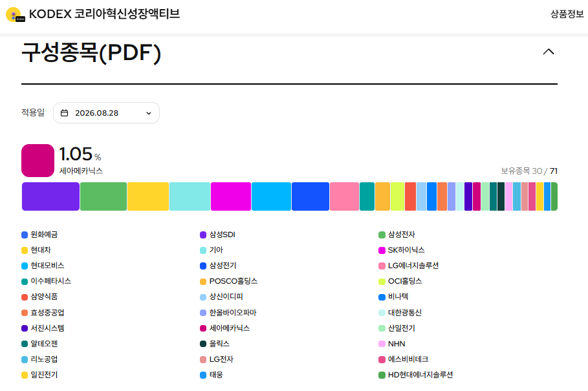Click the KODEX 코리아혁신성장액티브 title
Image resolution: width=588 pixels, height=391 pixels.
(104, 14)
